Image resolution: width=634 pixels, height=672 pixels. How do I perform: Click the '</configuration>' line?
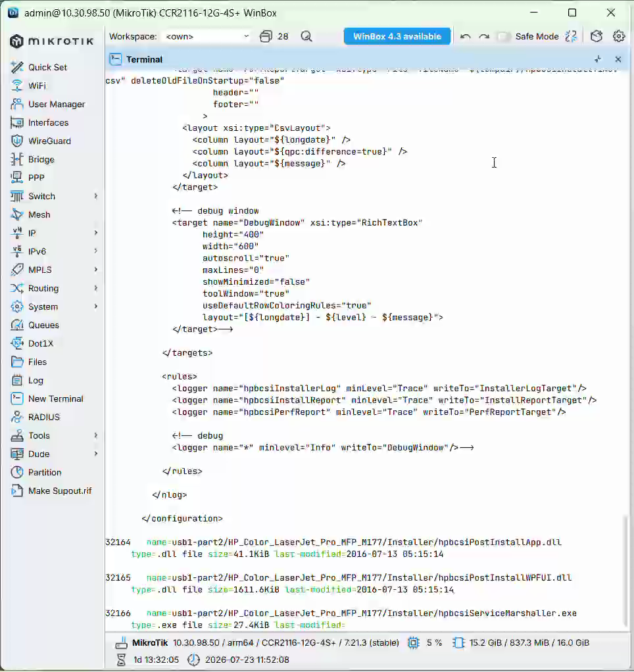tap(182, 519)
